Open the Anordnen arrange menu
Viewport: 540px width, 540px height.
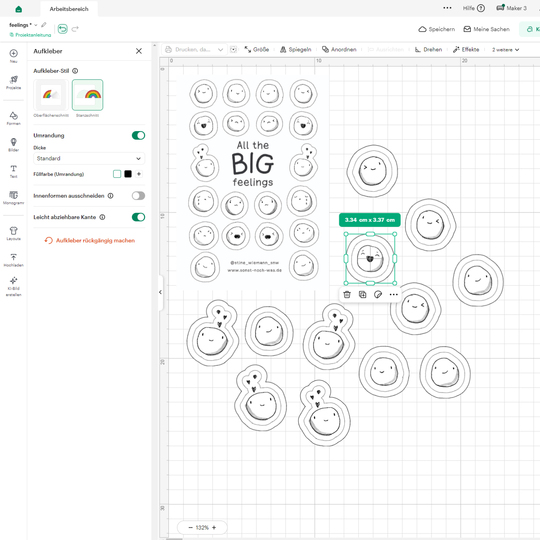point(339,50)
